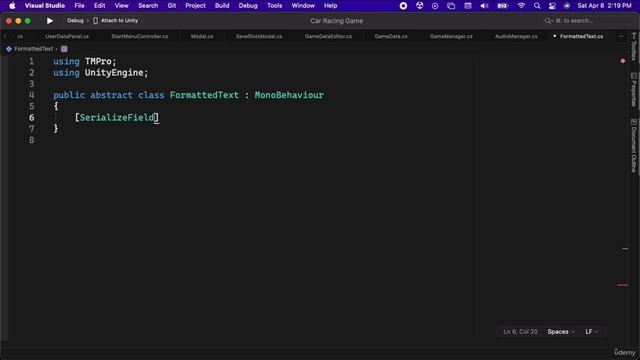Click the battery status icon
Viewport: 640px width, 360px height.
click(x=502, y=6)
